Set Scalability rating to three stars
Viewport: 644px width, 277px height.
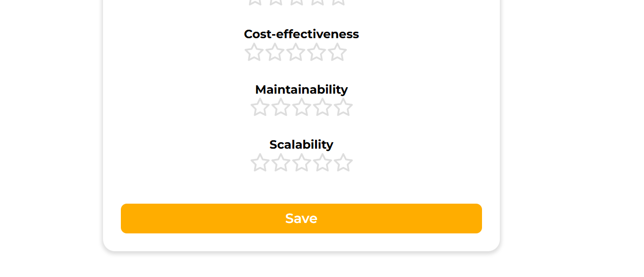[301, 163]
